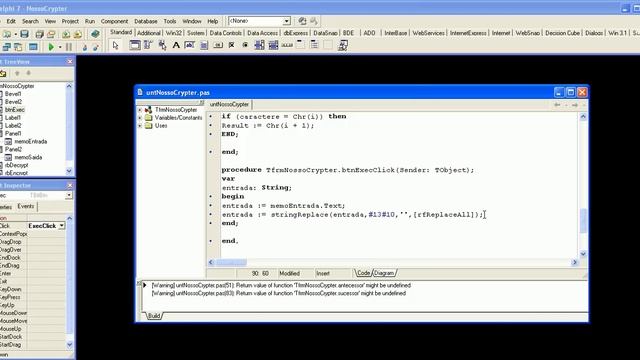
Task: Pick the CheckBox component icon
Action: click(231, 45)
